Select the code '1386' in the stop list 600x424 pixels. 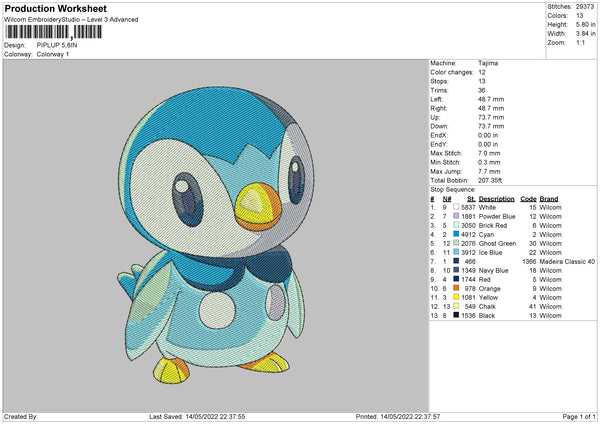(x=529, y=261)
